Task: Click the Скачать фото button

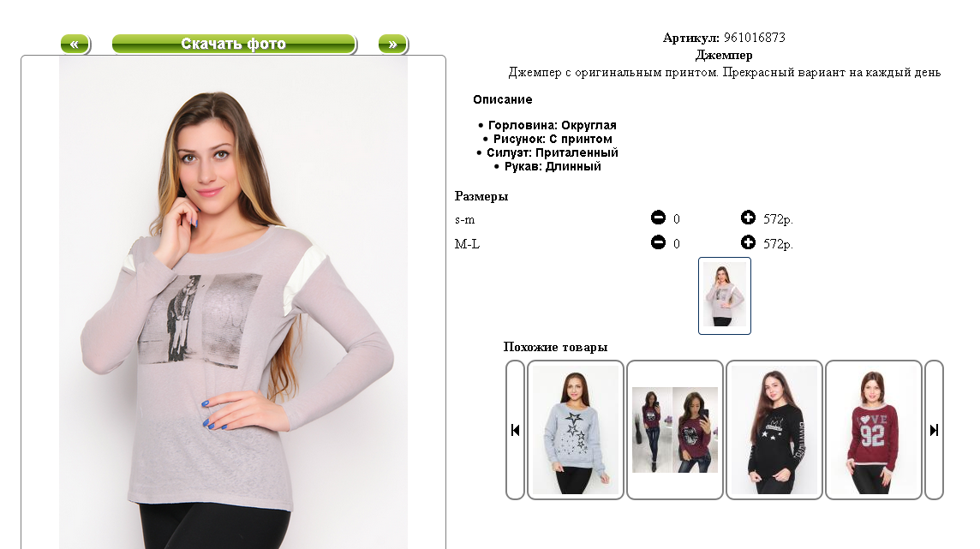Action: 234,45
